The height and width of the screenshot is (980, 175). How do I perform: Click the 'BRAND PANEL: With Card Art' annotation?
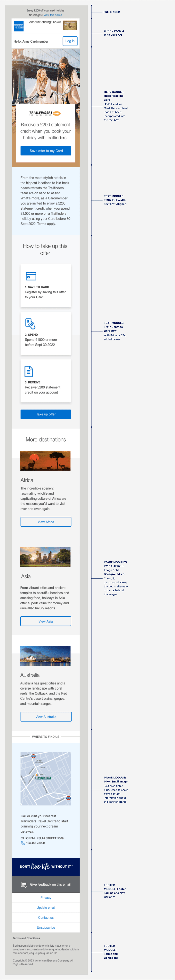[x=114, y=33]
